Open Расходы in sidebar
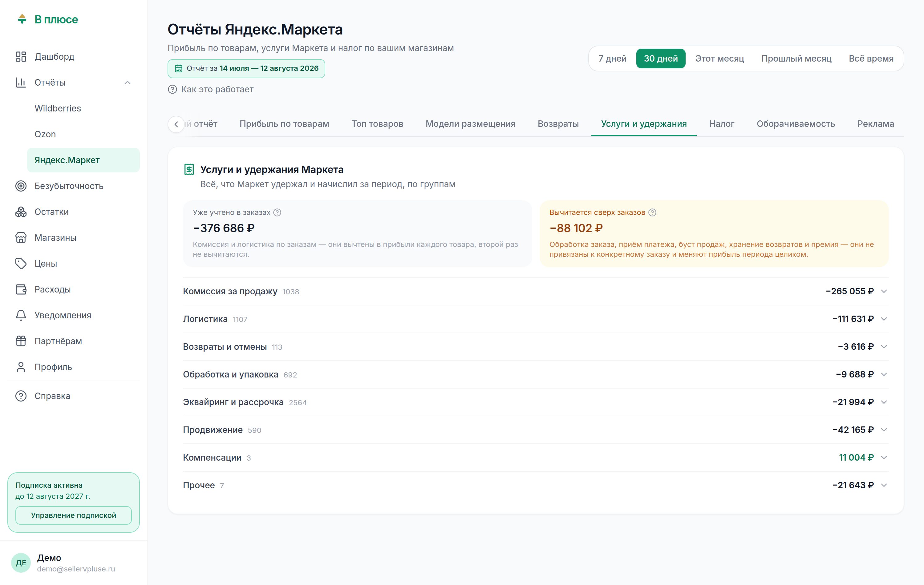 tap(74, 289)
